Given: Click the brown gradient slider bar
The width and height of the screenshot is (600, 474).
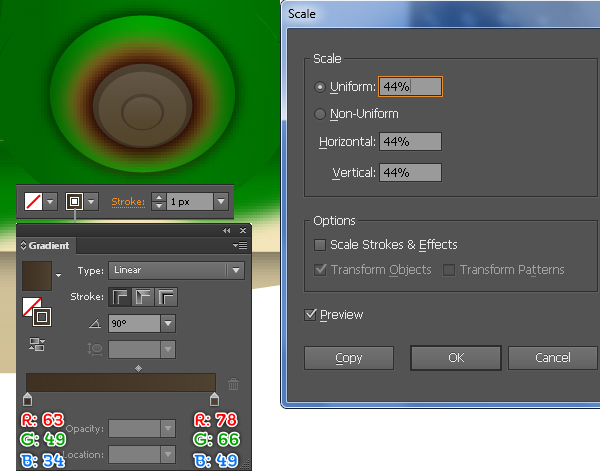Looking at the screenshot, I should tap(121, 383).
